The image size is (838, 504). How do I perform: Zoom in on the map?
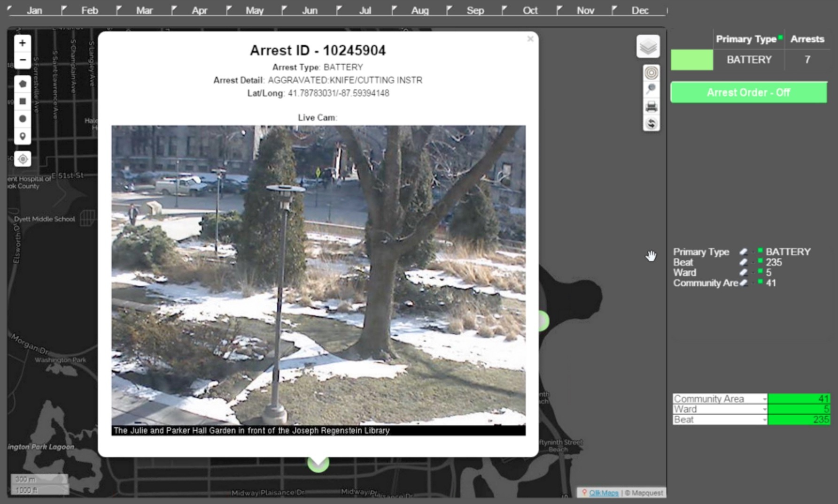click(x=22, y=43)
